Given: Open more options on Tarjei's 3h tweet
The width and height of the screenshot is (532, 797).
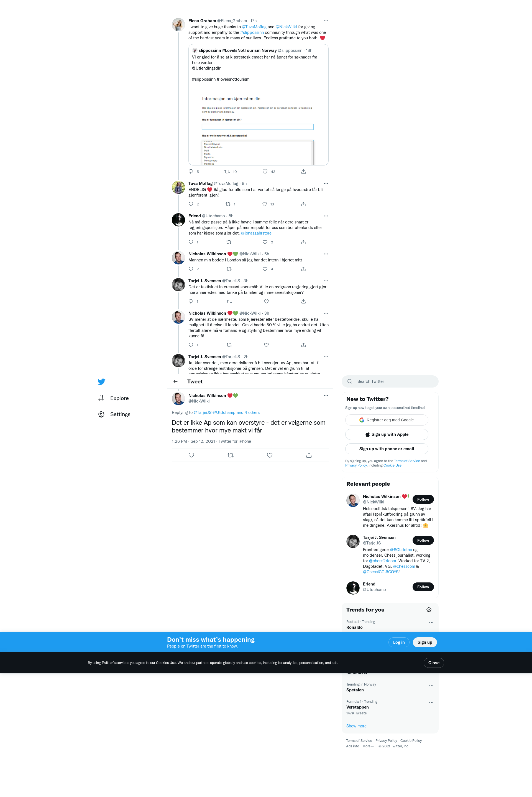Looking at the screenshot, I should [326, 281].
